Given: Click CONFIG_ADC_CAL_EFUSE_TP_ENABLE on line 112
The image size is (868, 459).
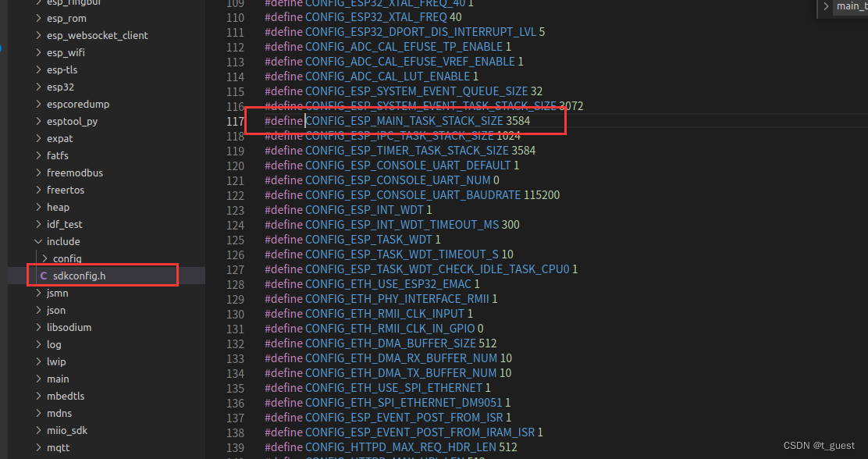Looking at the screenshot, I should (x=404, y=47).
